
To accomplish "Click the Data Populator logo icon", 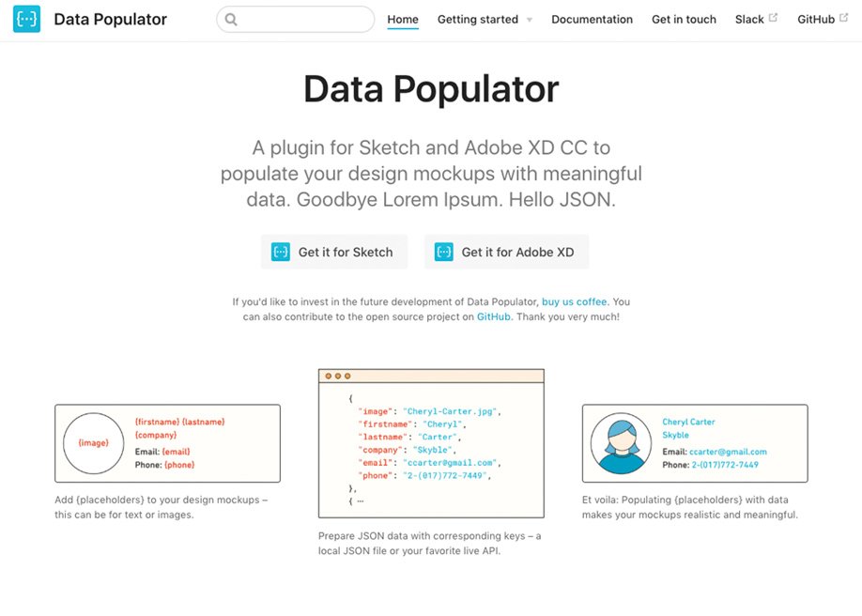I will point(27,19).
